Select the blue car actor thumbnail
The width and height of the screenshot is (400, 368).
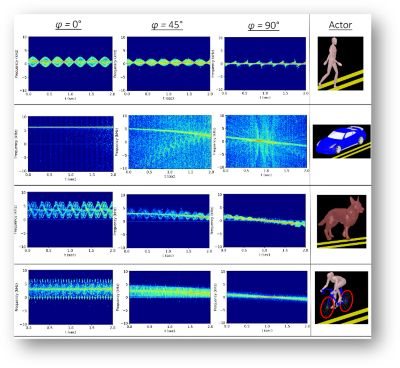pos(341,141)
